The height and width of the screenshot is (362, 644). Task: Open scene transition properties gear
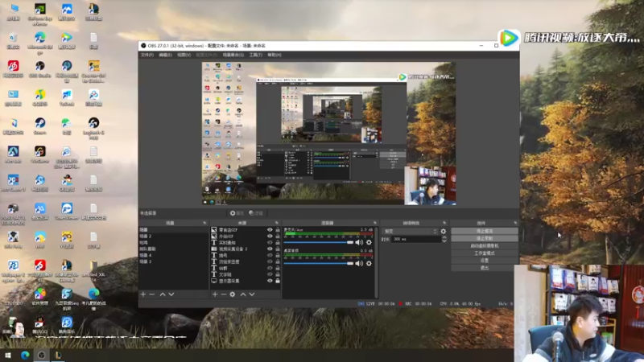[x=444, y=231]
